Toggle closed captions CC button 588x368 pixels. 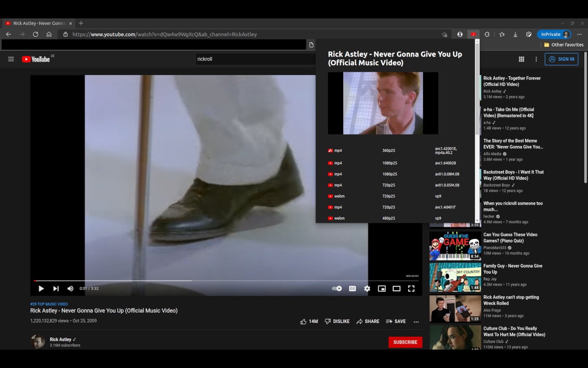pos(352,288)
